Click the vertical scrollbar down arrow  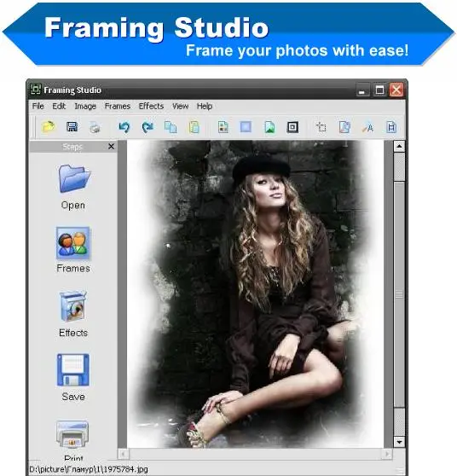399,442
